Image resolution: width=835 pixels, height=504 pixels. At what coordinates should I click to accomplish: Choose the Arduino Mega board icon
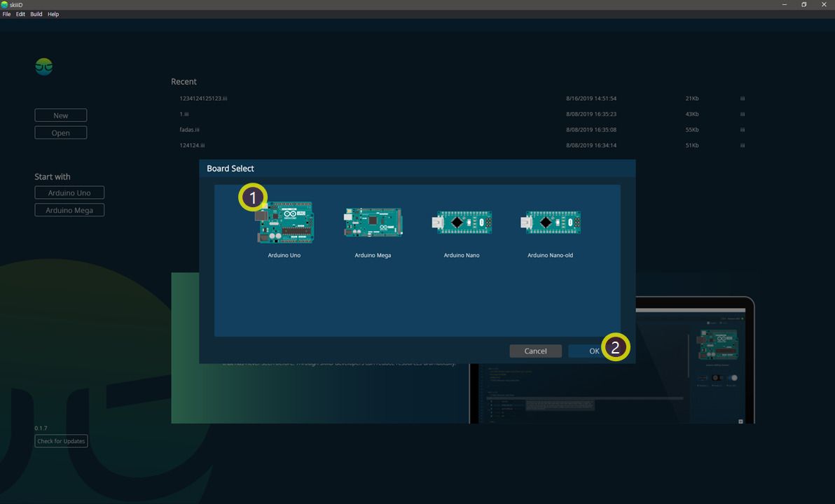[373, 222]
